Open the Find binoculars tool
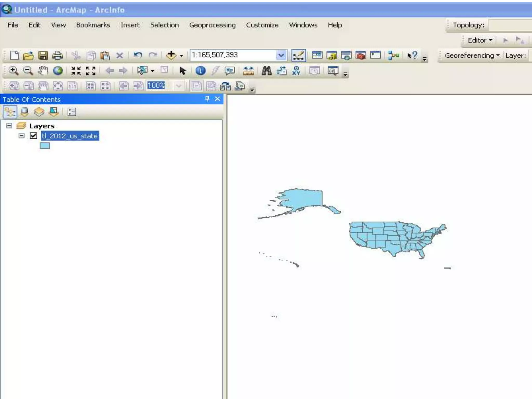The width and height of the screenshot is (532, 399). pos(267,71)
